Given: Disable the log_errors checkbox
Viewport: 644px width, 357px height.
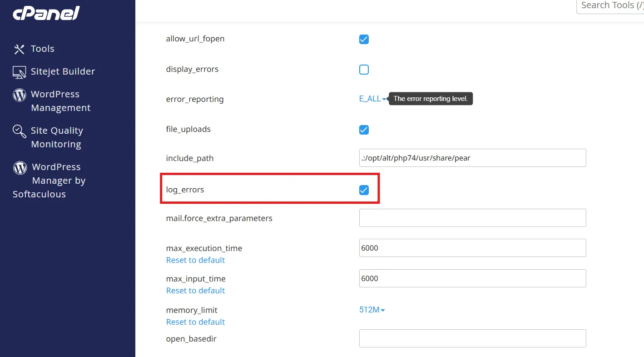Looking at the screenshot, I should 364,190.
